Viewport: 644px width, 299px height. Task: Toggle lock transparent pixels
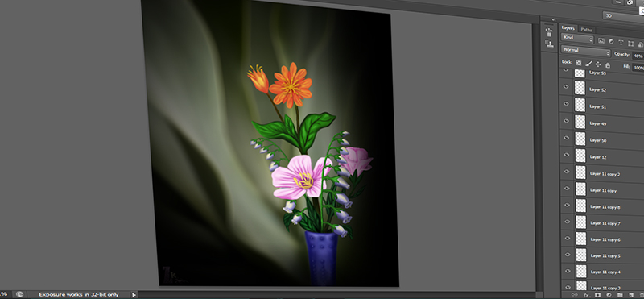click(x=579, y=63)
